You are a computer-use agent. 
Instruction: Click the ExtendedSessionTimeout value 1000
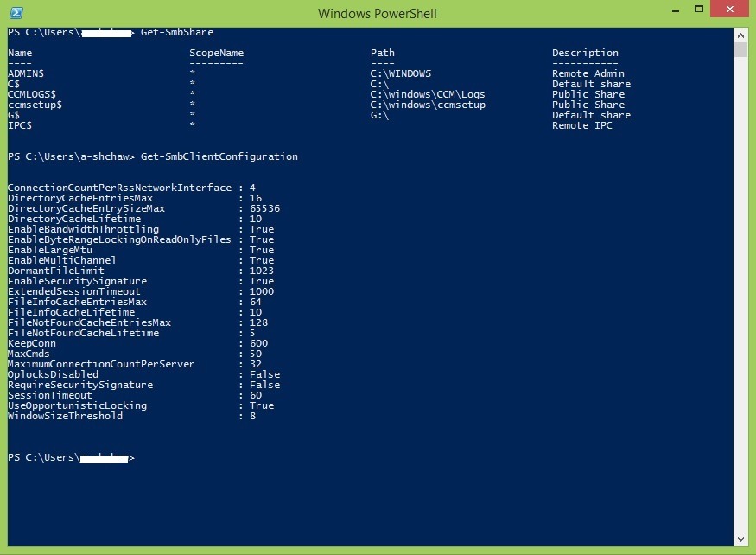pyautogui.click(x=262, y=291)
